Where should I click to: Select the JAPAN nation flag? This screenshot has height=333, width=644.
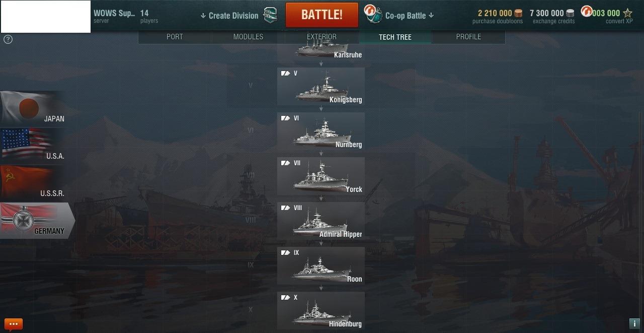tap(33, 108)
